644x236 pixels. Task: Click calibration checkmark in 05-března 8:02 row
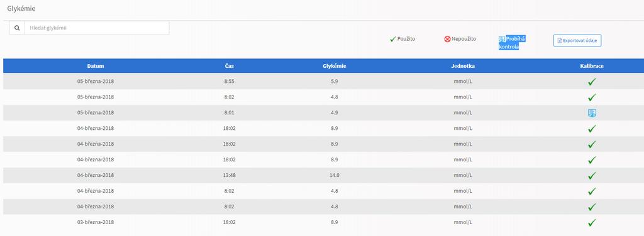(x=591, y=97)
